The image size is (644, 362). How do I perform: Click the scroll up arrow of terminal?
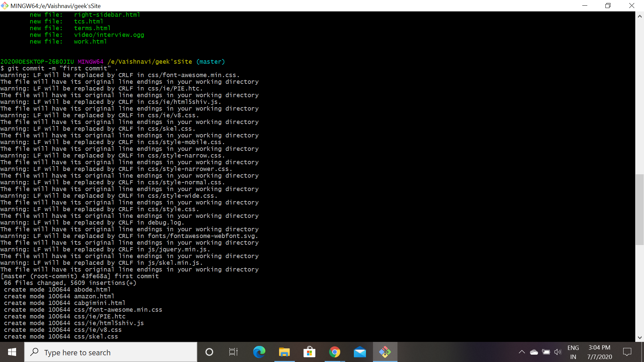click(640, 16)
